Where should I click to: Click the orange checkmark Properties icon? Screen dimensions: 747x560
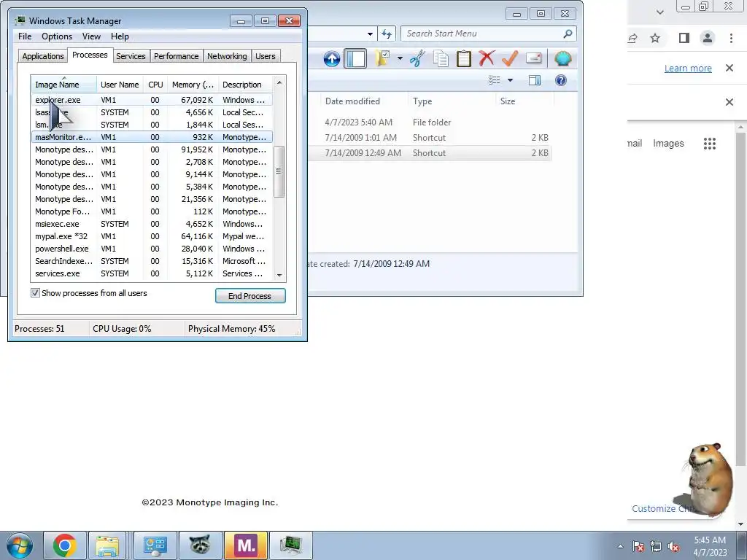[510, 58]
